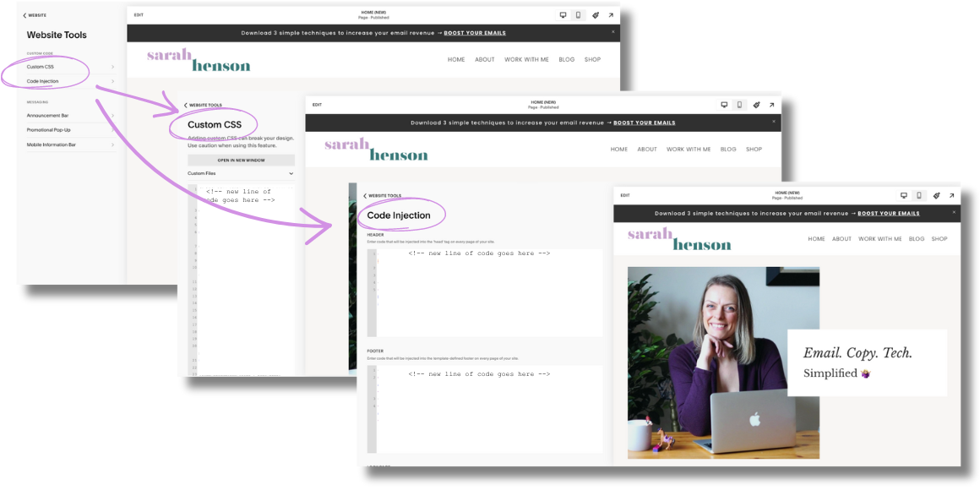Open WORK WITH ME in Website Tools window

pyautogui.click(x=526, y=60)
